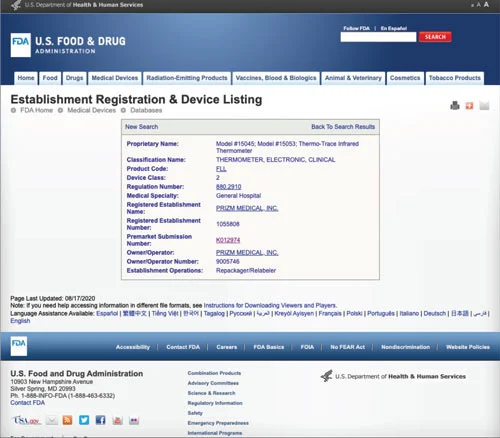Select medium text size 'A'
Image resolution: width=500 pixels, height=438 pixels.
[x=479, y=5]
